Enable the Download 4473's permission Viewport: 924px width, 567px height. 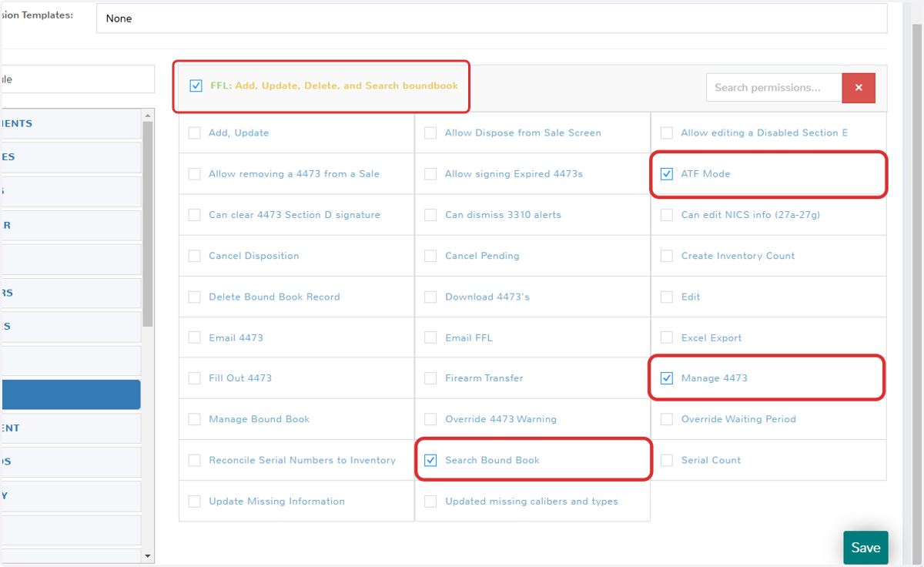click(430, 297)
